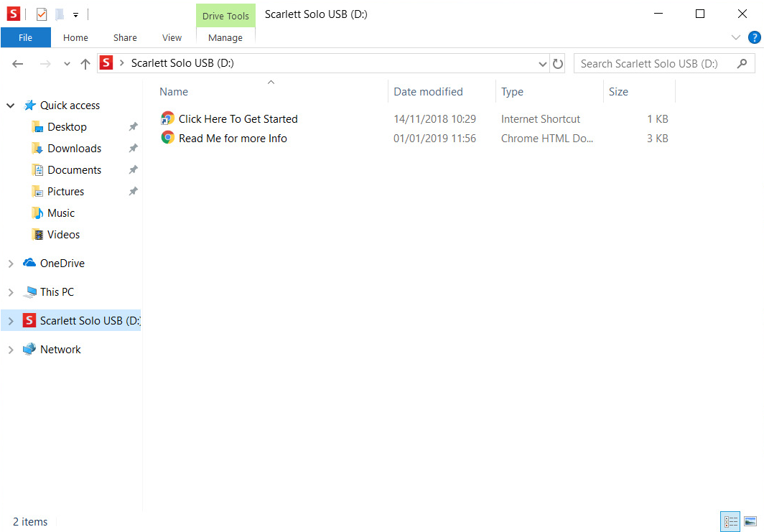Click the Chrome HTML file icon
This screenshot has height=532, width=764.
(167, 138)
